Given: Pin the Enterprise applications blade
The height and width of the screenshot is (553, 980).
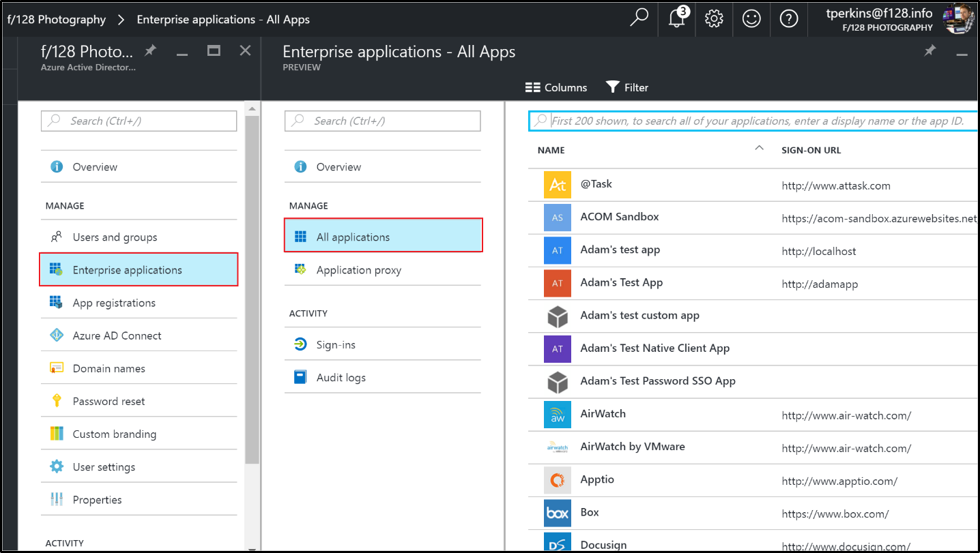Looking at the screenshot, I should pyautogui.click(x=930, y=51).
